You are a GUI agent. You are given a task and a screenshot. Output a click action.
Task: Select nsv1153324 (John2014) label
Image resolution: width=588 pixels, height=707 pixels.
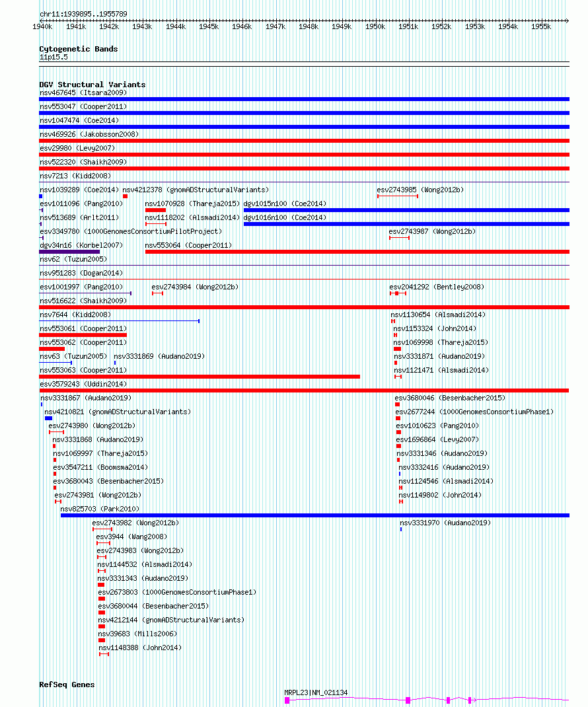pos(435,328)
